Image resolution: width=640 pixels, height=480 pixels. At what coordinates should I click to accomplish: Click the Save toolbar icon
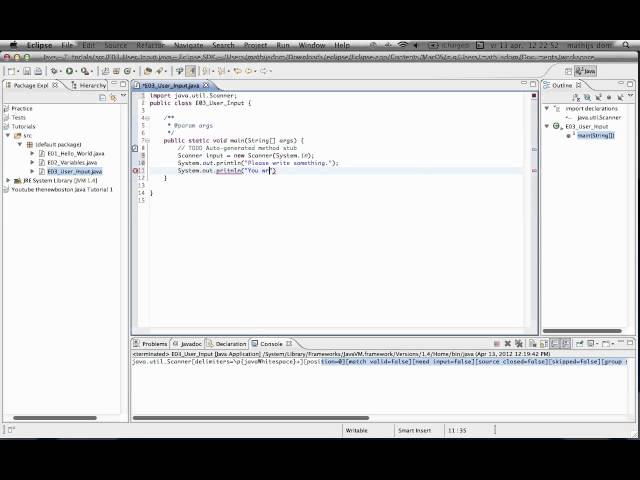tap(27, 71)
